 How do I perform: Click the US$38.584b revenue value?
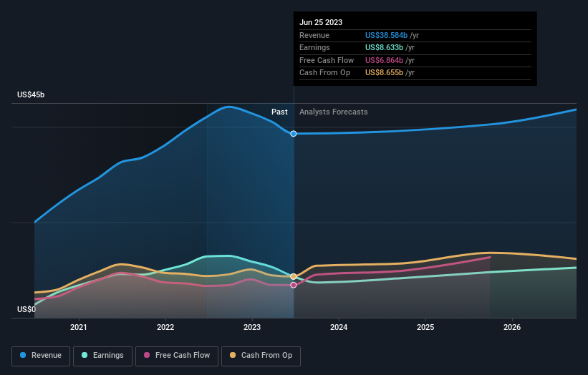click(386, 35)
